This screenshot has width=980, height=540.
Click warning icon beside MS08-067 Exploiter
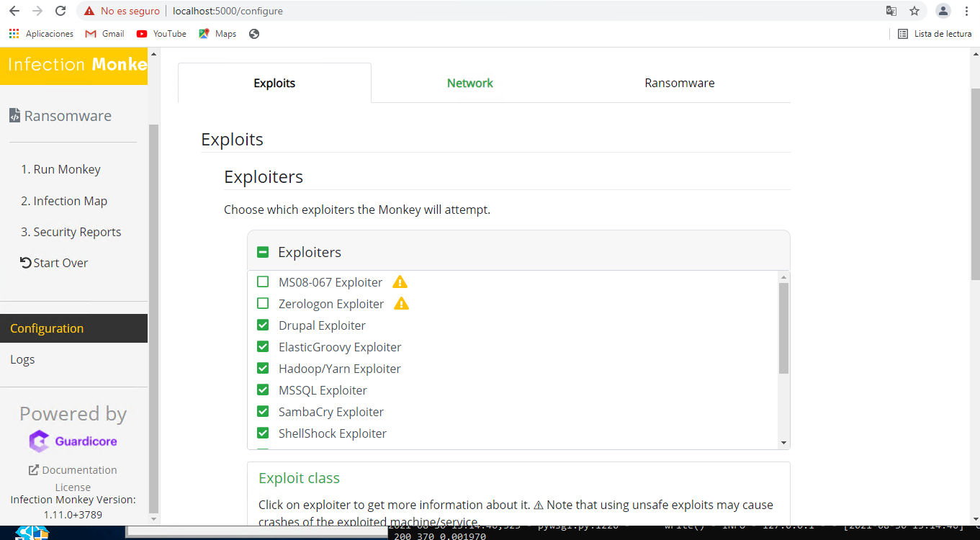coord(400,282)
